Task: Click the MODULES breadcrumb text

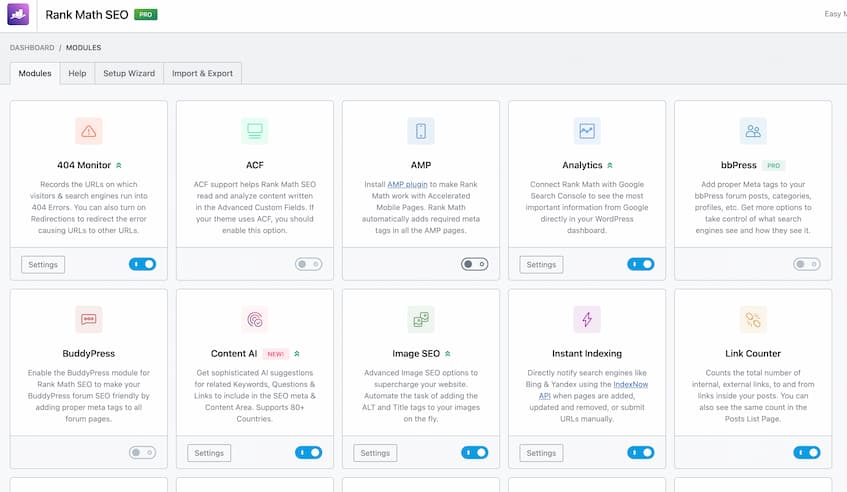Action: click(x=83, y=48)
